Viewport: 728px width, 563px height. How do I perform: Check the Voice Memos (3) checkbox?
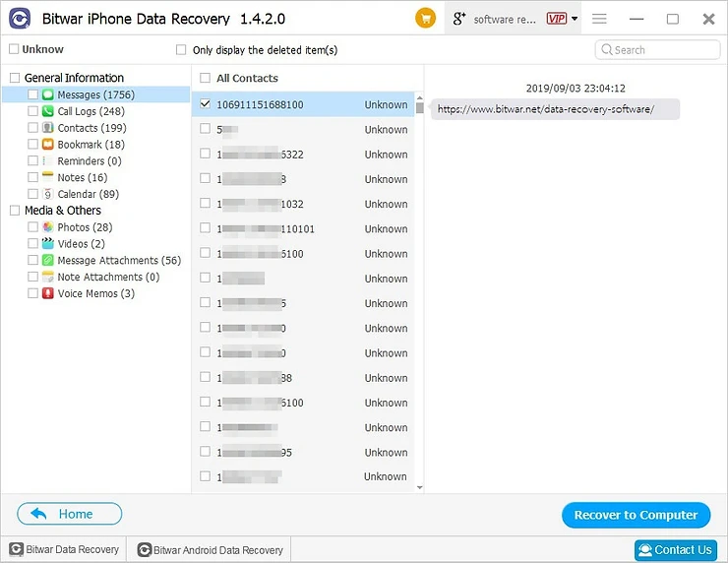tap(32, 293)
